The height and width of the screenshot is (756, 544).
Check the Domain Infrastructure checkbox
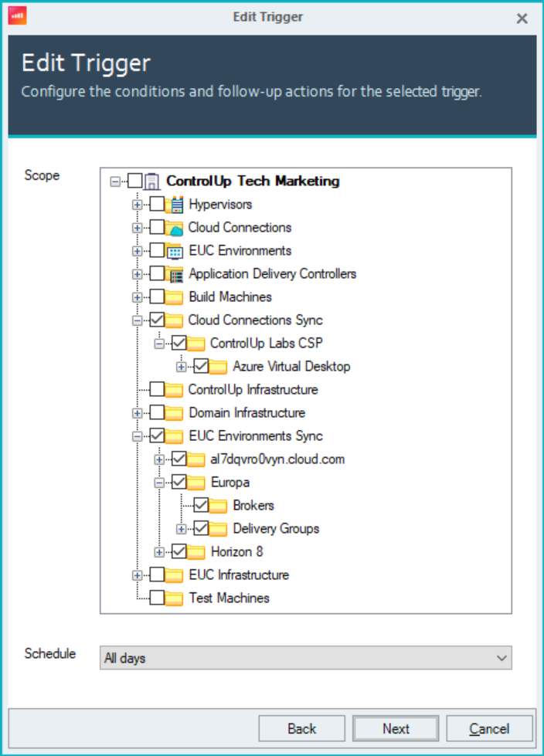pyautogui.click(x=157, y=412)
